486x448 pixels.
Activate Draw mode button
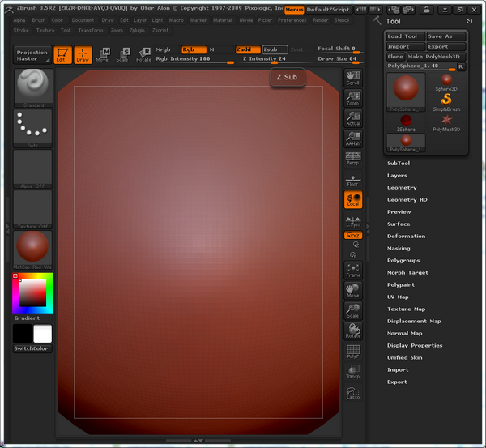(83, 55)
